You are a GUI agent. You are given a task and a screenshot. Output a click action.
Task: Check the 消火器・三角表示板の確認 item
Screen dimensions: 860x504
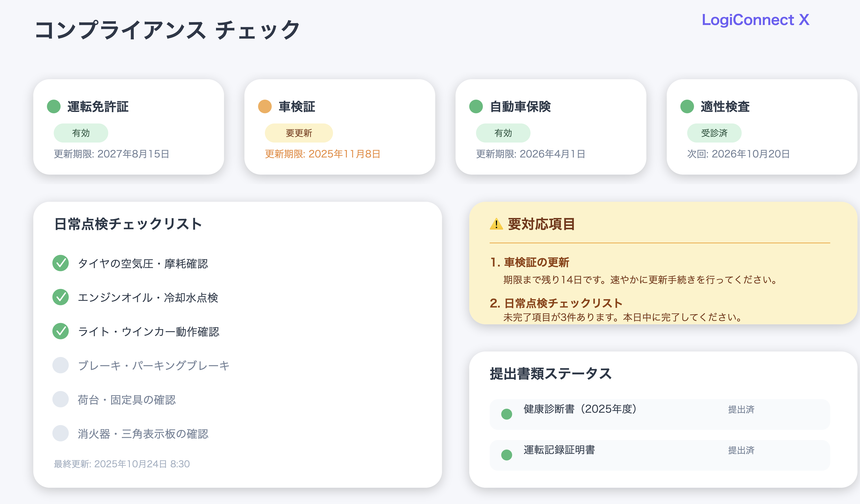60,434
